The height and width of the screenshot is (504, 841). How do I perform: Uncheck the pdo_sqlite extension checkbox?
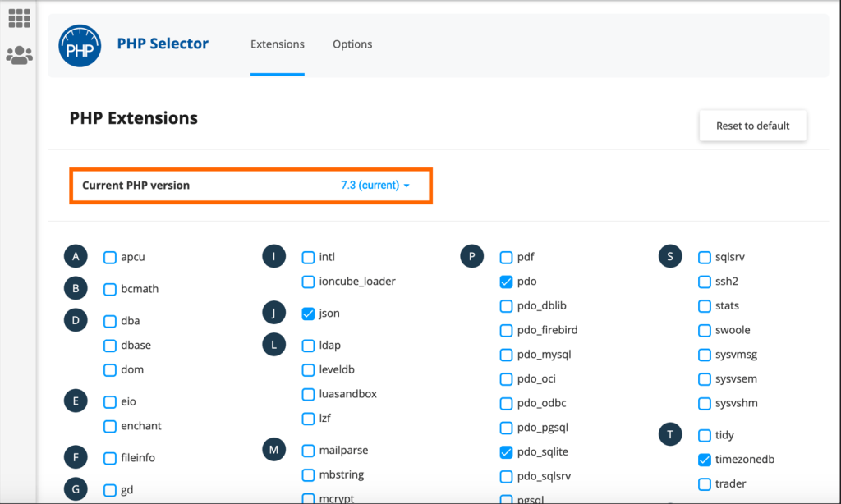[x=506, y=452]
